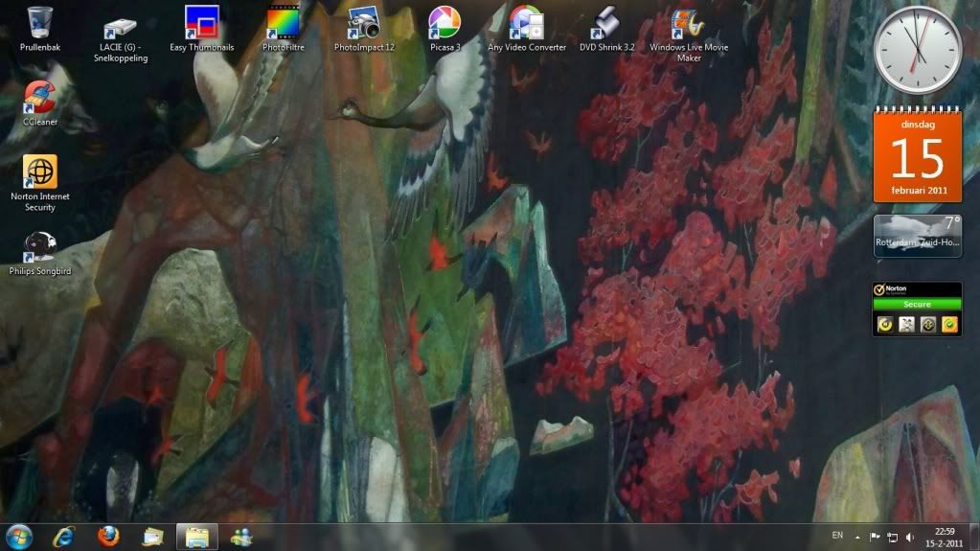
Task: Click third Norton gadget icon
Action: click(x=928, y=324)
